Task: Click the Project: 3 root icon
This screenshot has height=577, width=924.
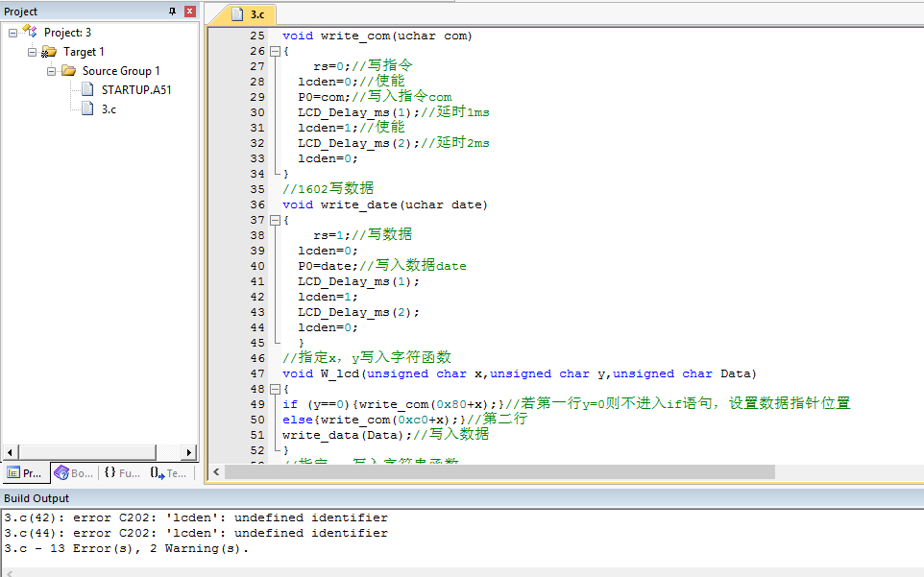Action: tap(30, 32)
